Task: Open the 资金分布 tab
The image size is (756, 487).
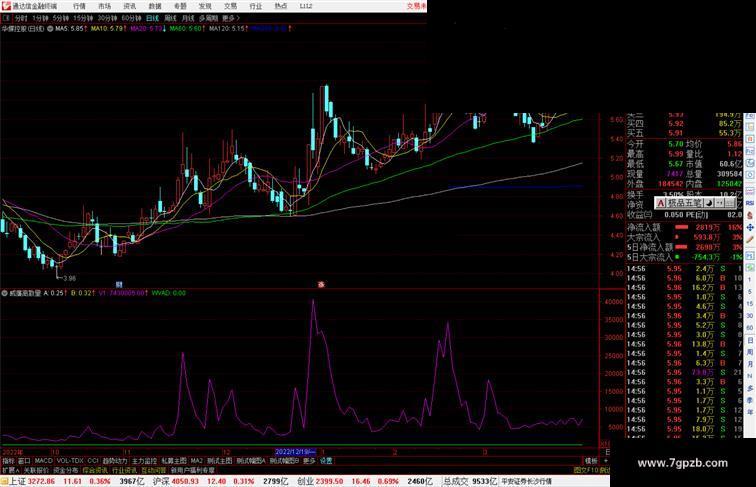Action: pos(66,470)
